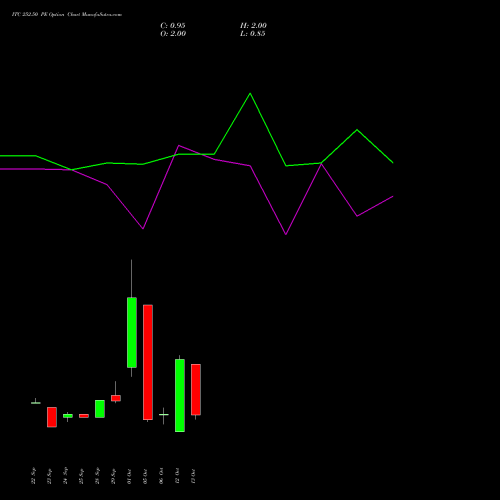The height and width of the screenshot is (500, 500).
Task: Select the last red candle above 13 Oct
Action: (x=196, y=389)
